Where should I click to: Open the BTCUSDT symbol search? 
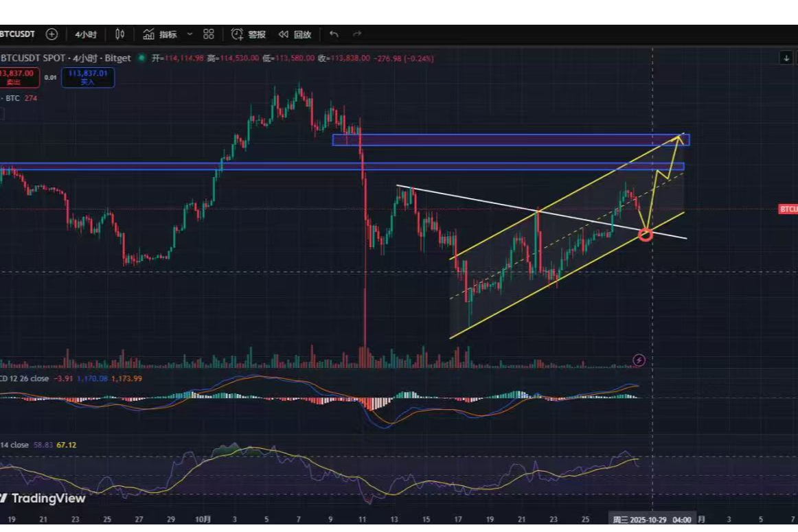click(18, 34)
